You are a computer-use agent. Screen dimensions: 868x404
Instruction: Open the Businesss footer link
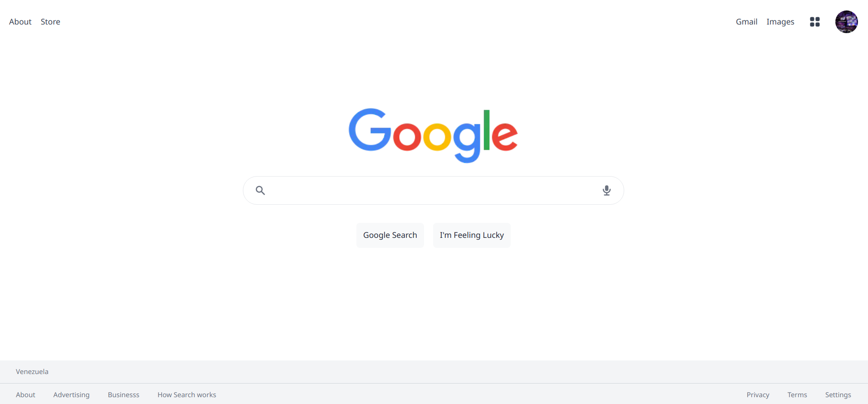click(123, 395)
